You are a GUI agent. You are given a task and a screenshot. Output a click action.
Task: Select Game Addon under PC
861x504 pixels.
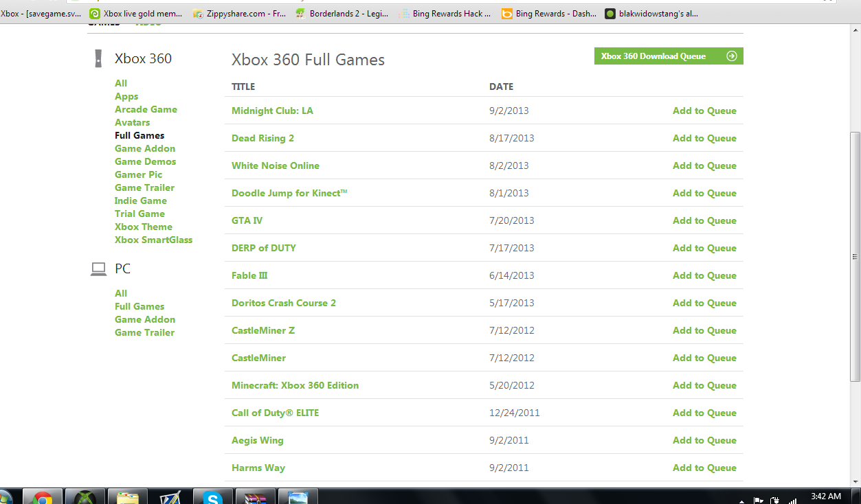tap(145, 319)
